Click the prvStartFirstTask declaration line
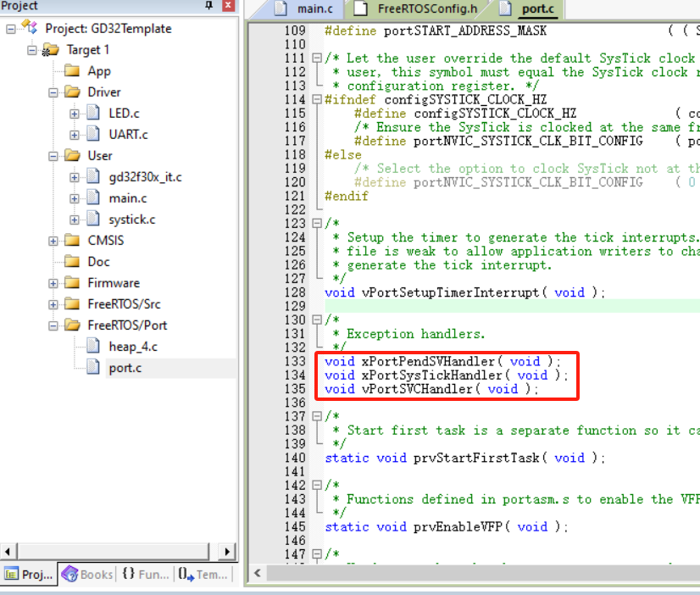The width and height of the screenshot is (700, 595). coord(464,458)
